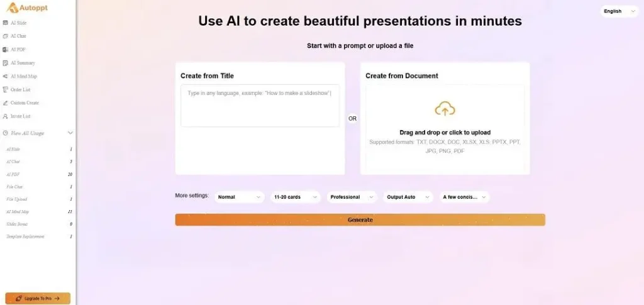Open the English language dropdown
The height and width of the screenshot is (305, 644).
click(x=619, y=11)
